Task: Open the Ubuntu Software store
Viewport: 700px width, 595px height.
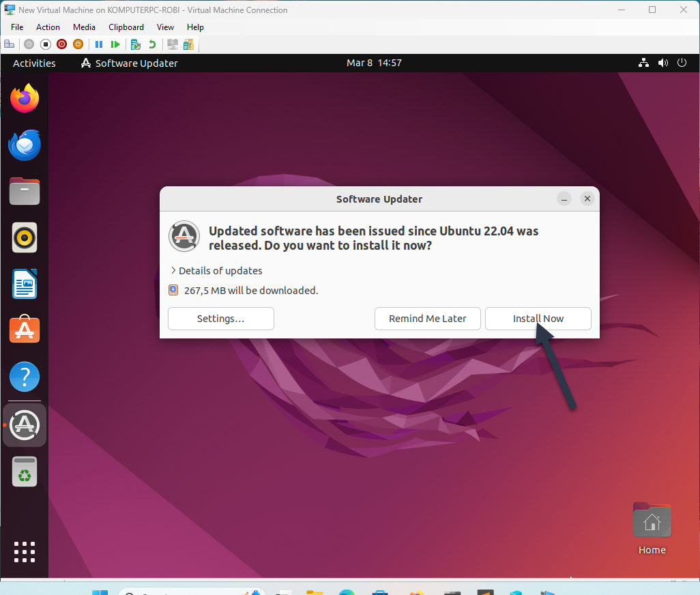Action: [24, 330]
